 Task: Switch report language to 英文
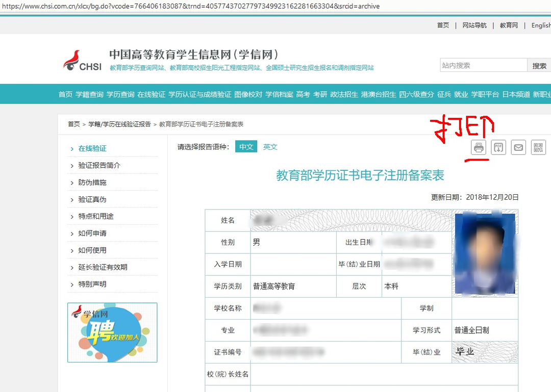[x=270, y=147]
